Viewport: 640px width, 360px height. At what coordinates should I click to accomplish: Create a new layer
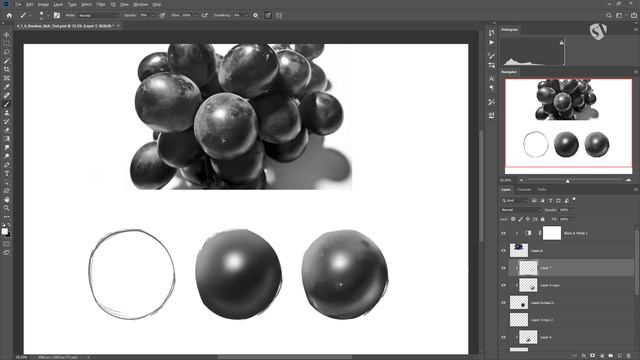620,356
